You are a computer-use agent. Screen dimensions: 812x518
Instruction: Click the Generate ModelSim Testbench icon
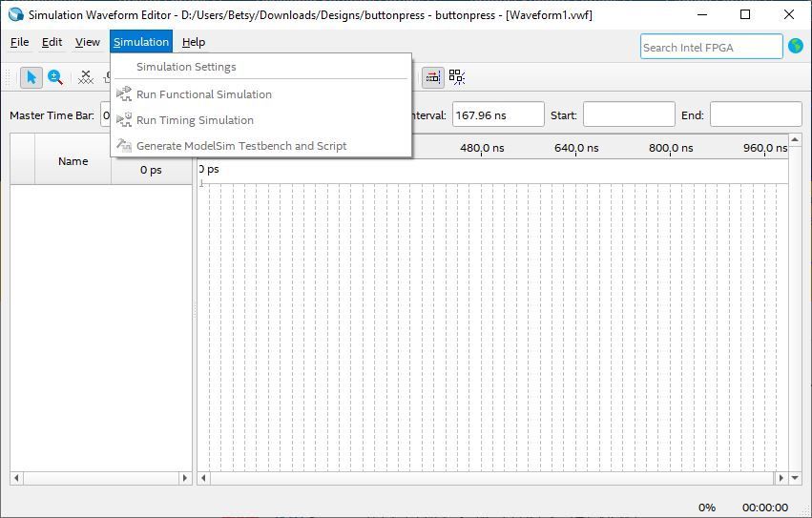[x=124, y=146]
